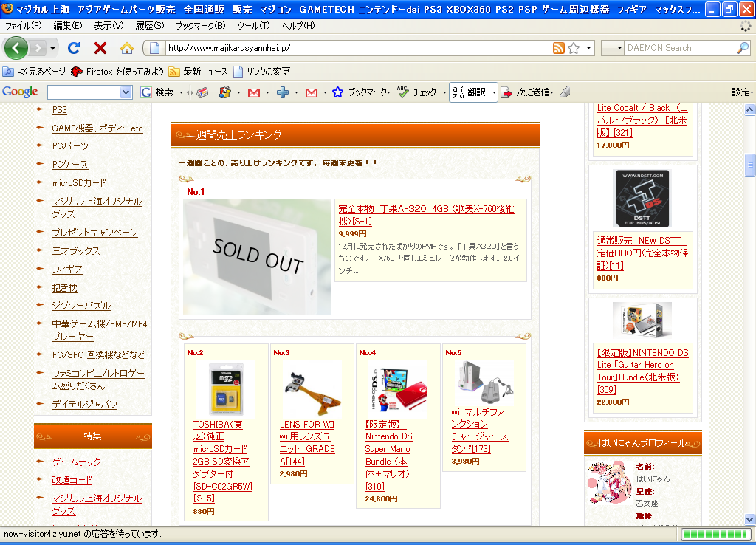Open the 次に送信 send-to menu
The image size is (756, 545).
(x=527, y=92)
